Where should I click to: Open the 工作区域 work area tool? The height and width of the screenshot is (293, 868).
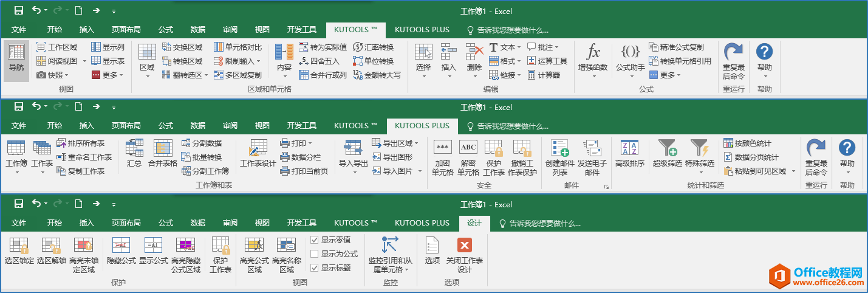(56, 47)
